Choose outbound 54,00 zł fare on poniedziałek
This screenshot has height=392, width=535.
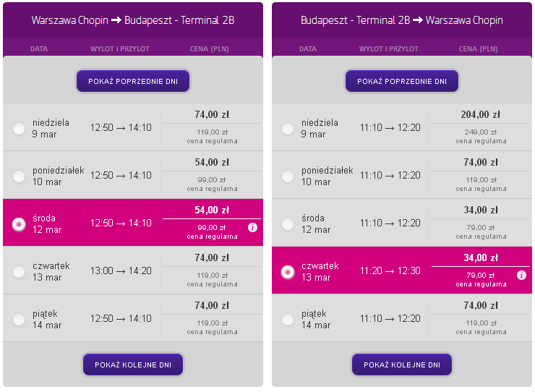pyautogui.click(x=212, y=163)
